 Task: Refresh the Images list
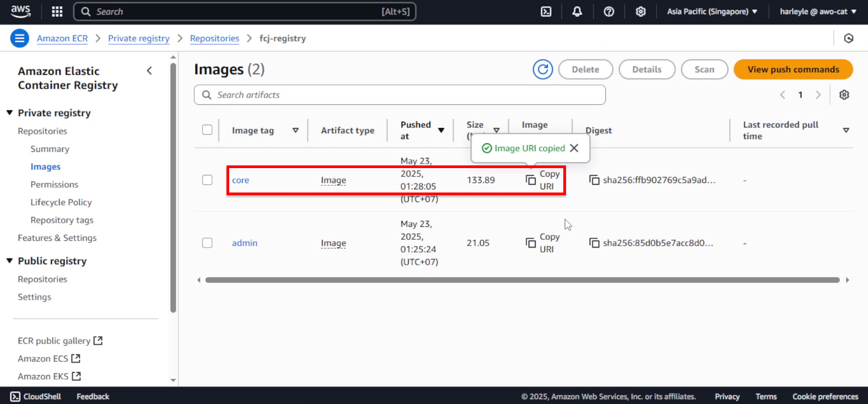(542, 70)
